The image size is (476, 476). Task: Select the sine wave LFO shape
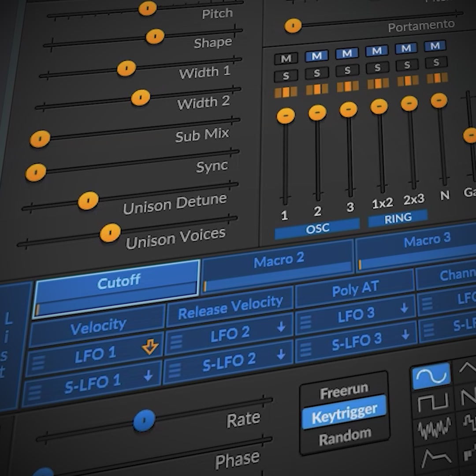pyautogui.click(x=431, y=376)
